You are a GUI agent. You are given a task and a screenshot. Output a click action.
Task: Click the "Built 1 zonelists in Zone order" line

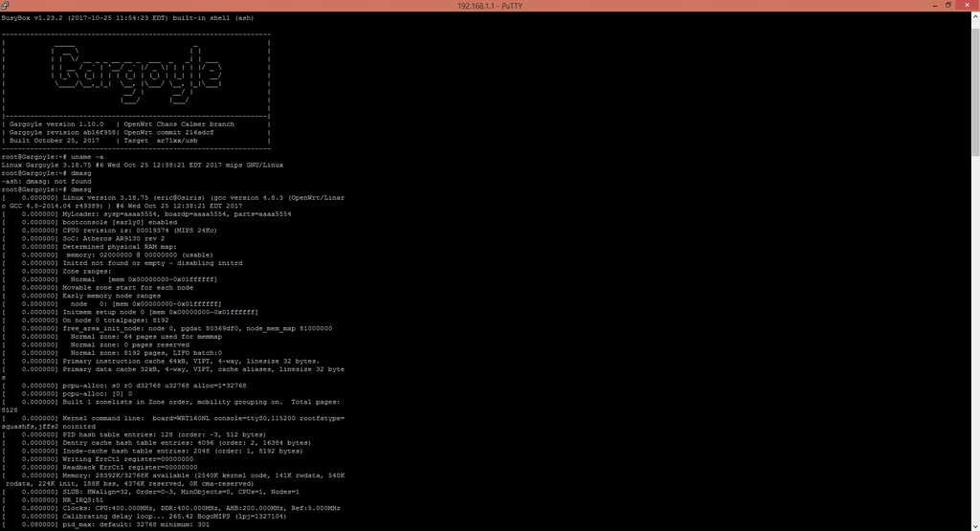pyautogui.click(x=170, y=402)
